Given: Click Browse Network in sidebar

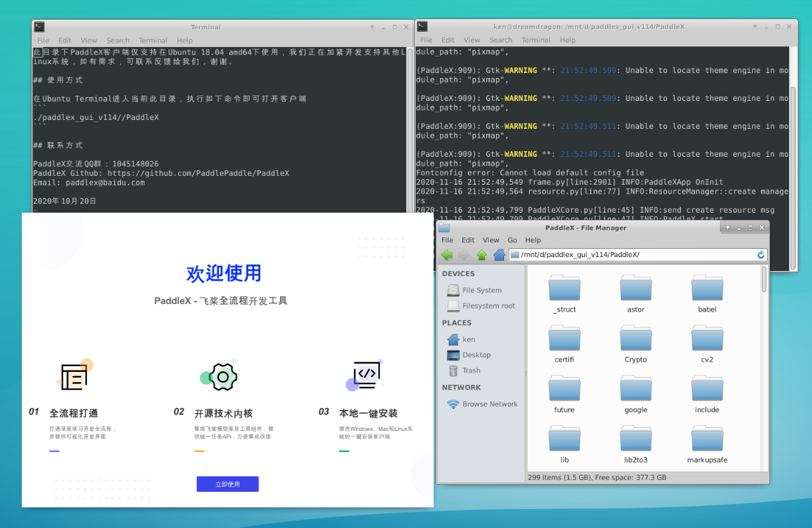Looking at the screenshot, I should (482, 404).
